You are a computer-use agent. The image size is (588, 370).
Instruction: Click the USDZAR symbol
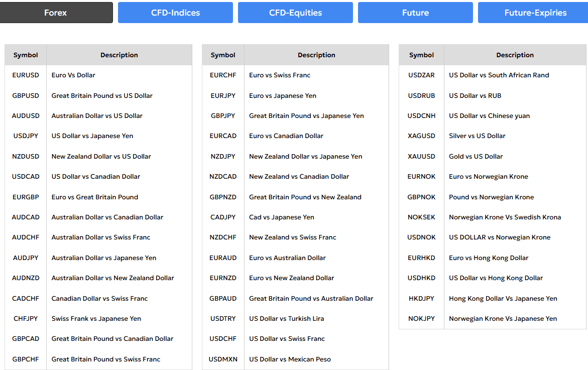(x=421, y=75)
